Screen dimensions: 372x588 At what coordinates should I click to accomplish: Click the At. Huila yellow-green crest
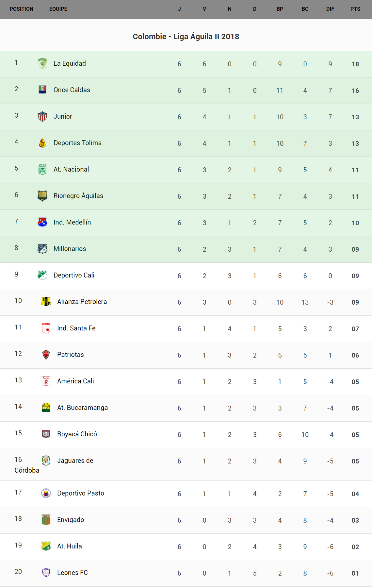tap(46, 546)
